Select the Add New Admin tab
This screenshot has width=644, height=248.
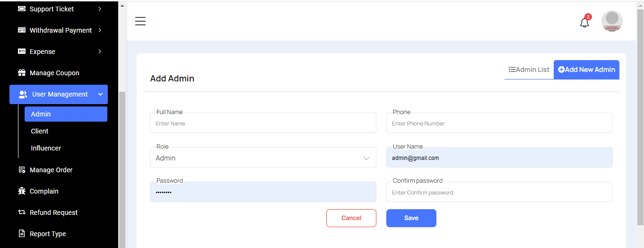tap(586, 70)
